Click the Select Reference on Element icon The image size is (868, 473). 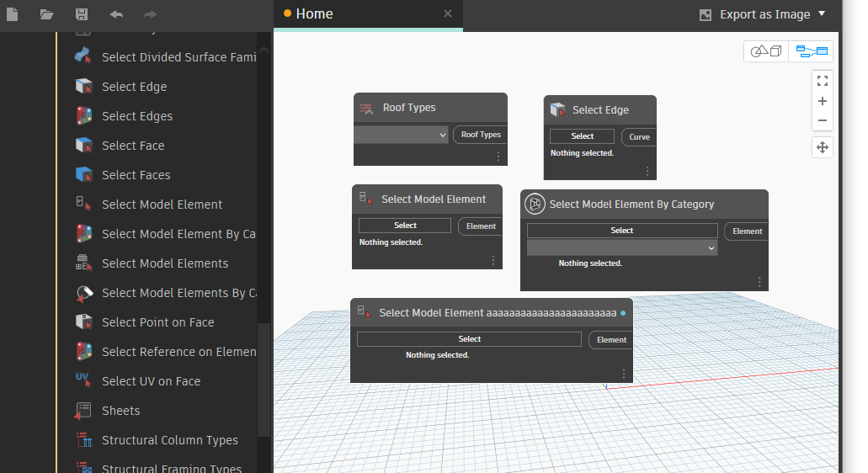point(83,351)
